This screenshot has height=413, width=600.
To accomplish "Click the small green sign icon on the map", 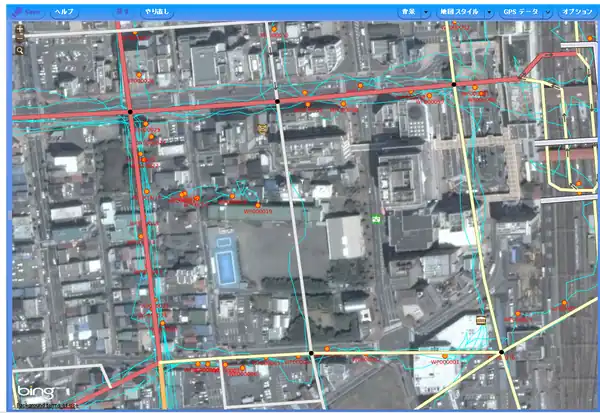I will (376, 217).
